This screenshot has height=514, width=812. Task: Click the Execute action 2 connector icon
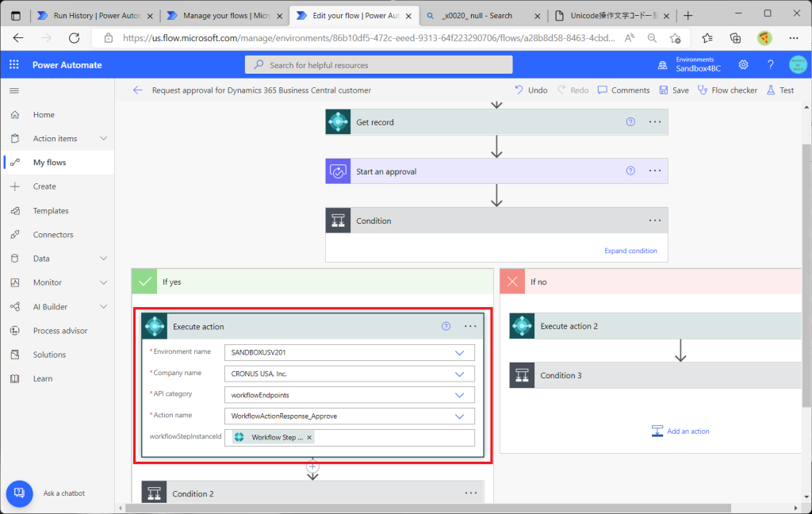pyautogui.click(x=522, y=326)
